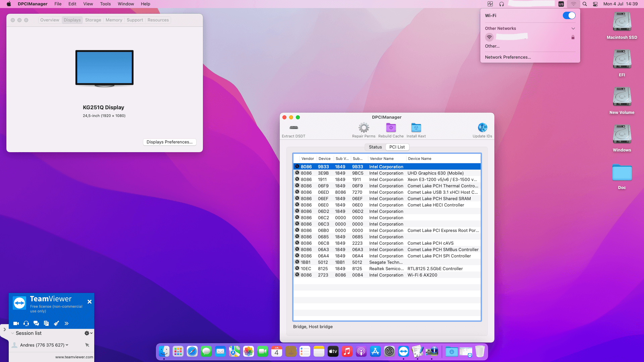Open the Tools menu
The width and height of the screenshot is (644, 362).
click(x=105, y=4)
